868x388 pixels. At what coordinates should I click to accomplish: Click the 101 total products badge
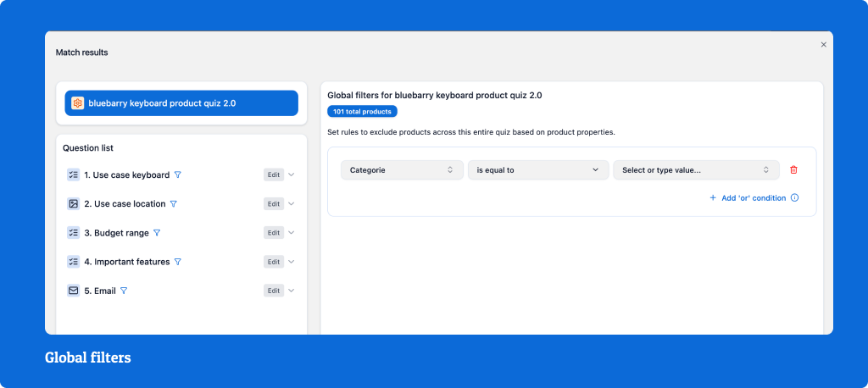(x=362, y=112)
